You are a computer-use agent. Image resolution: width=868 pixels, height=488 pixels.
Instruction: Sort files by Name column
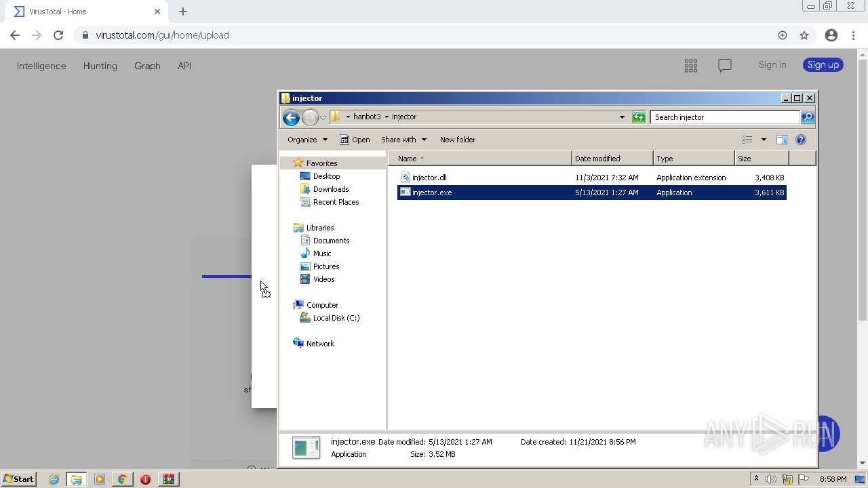(x=480, y=159)
